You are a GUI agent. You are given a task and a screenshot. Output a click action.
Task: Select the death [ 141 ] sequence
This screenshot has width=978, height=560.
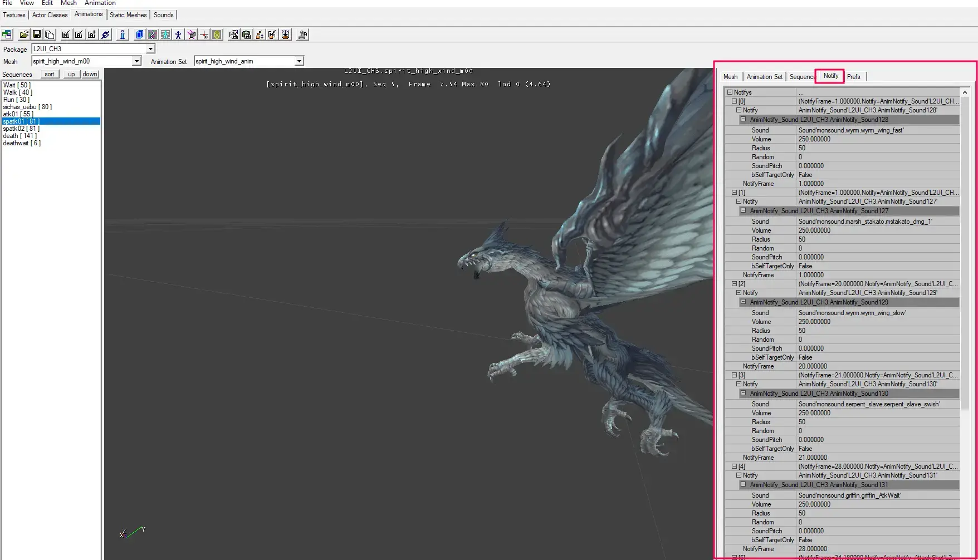click(x=51, y=136)
